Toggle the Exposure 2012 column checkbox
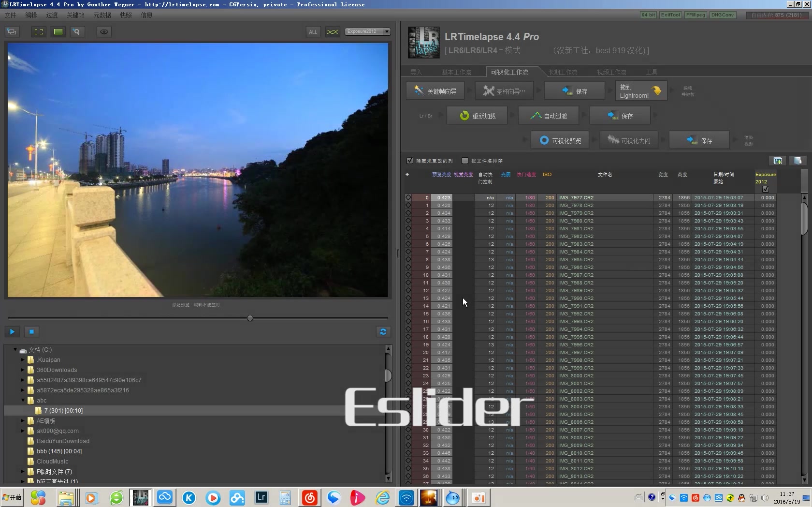812x507 pixels. pyautogui.click(x=765, y=189)
